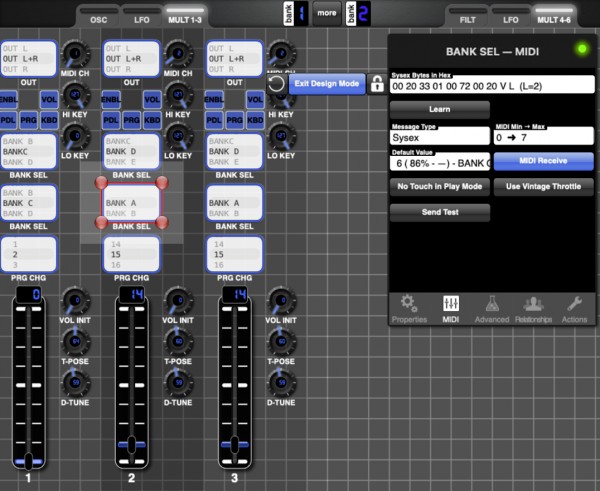Click channel 1 D-TUNE knob
Screen dimensions: 600x491
click(x=75, y=383)
